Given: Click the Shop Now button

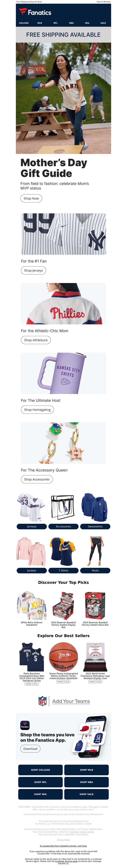Looking at the screenshot, I should point(31,198).
